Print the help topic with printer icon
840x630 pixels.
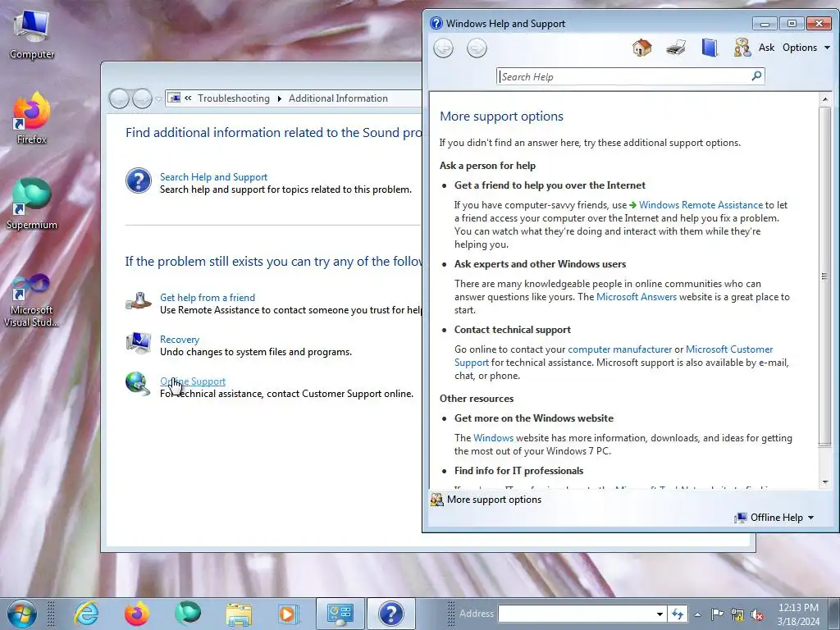point(676,48)
